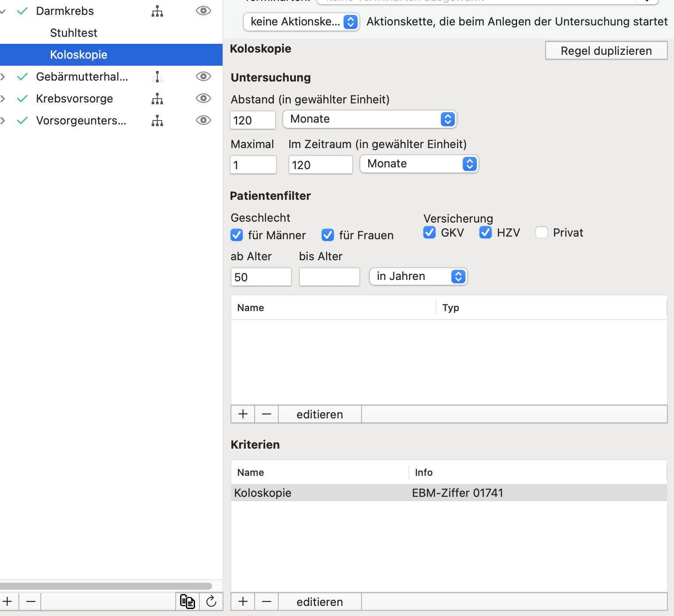Click the hierarchy icon beside Vorsorgeunters...

157,121
